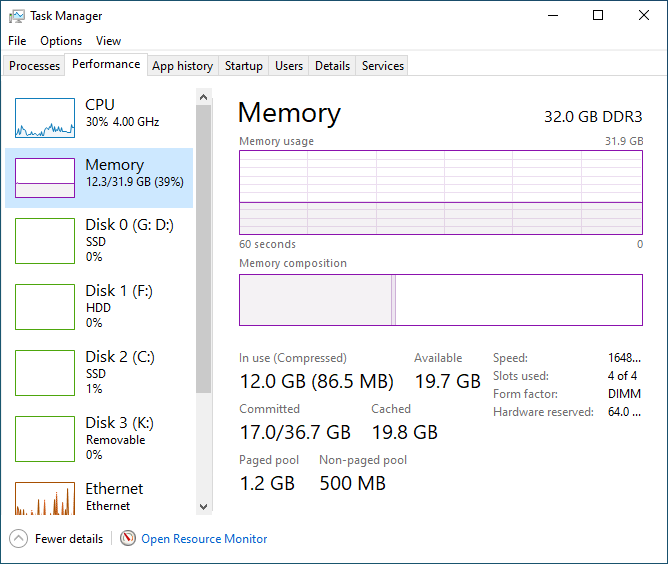Click the Committed value 17.0/36.7 GB
The height and width of the screenshot is (564, 668).
click(x=295, y=432)
